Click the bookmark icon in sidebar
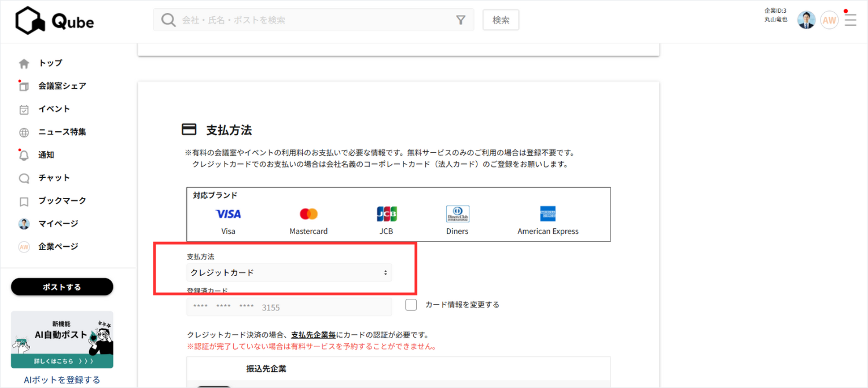This screenshot has height=388, width=868. [x=24, y=202]
